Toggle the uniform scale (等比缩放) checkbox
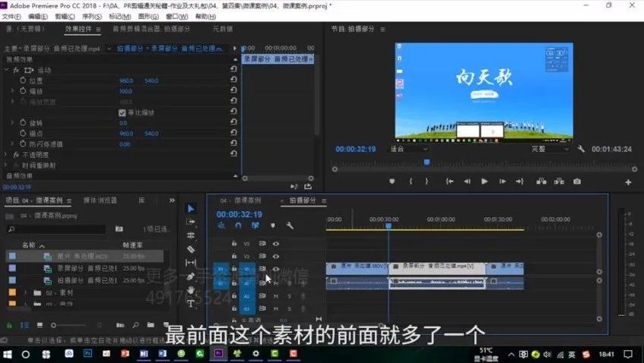Viewport: 644px width, 363px height. pos(122,112)
